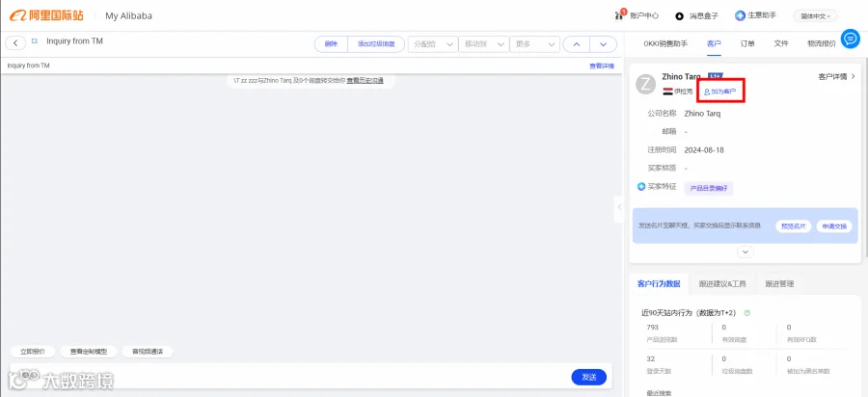
Task: Click the 买家特征 blue plus icon
Action: click(641, 187)
